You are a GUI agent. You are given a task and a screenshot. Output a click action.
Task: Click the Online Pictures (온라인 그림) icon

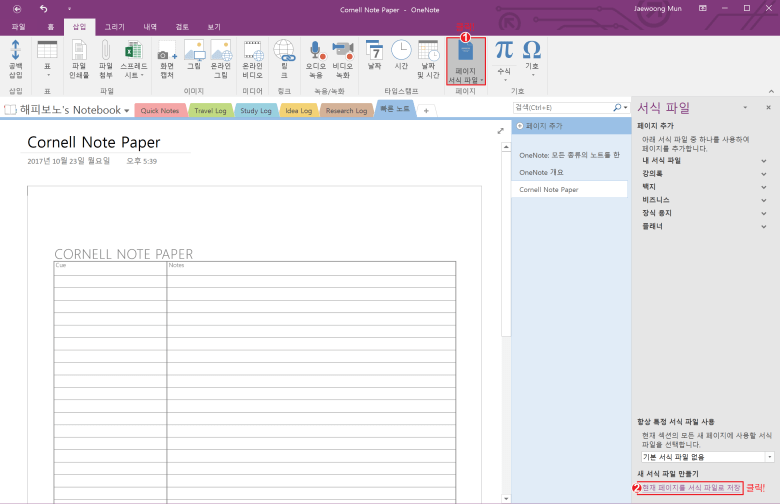coord(221,59)
